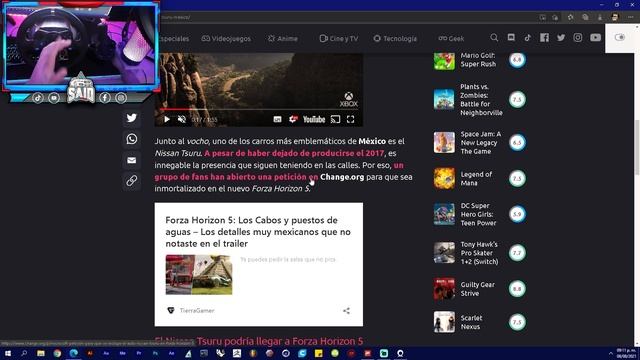
Task: Open Google Chrome from taskbar
Action: [x=57, y=353]
